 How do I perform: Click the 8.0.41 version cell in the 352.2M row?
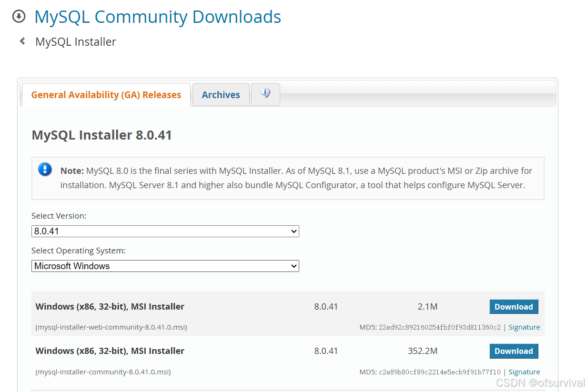click(x=326, y=351)
